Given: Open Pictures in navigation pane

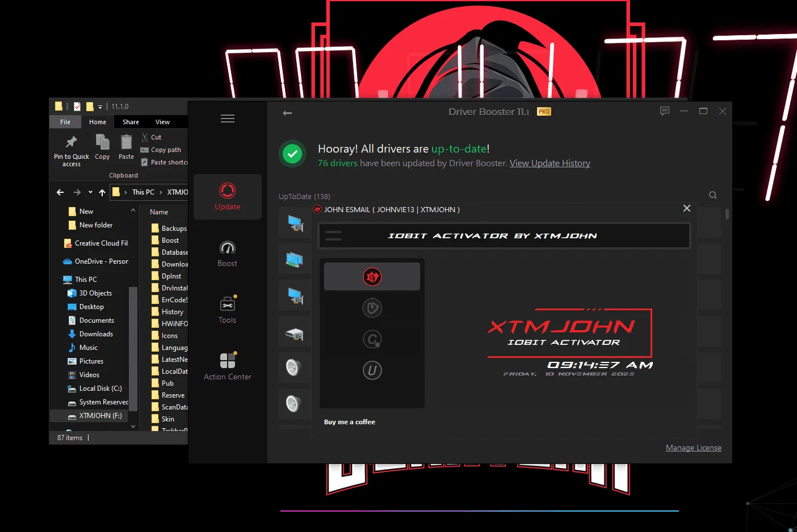Looking at the screenshot, I should point(86,361).
